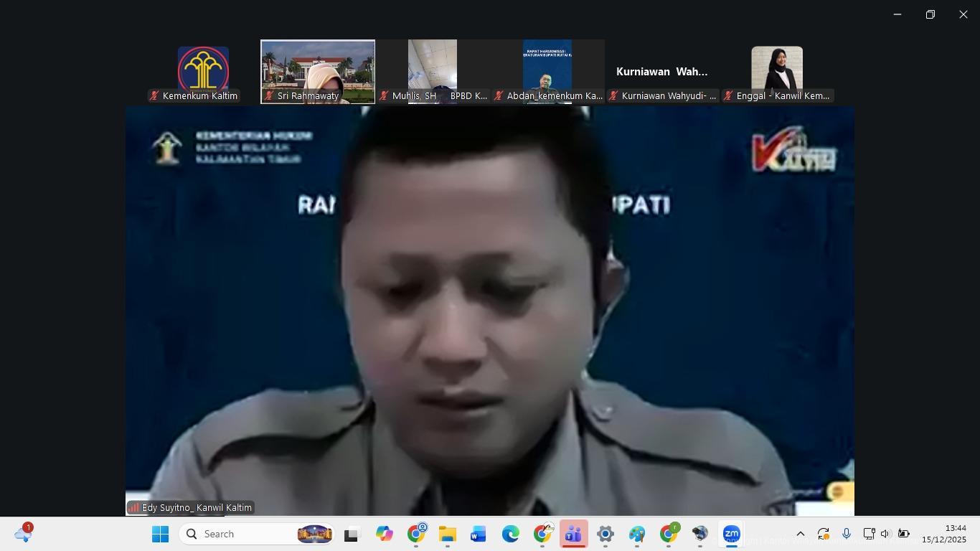Launch Microsoft Word from taskbar

tap(479, 534)
